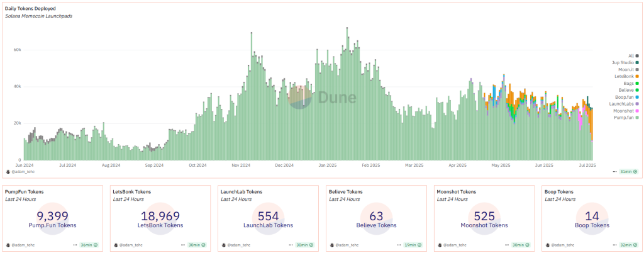
Task: Click the 30min refresh badge on LetsBonk card
Action: 197,244
